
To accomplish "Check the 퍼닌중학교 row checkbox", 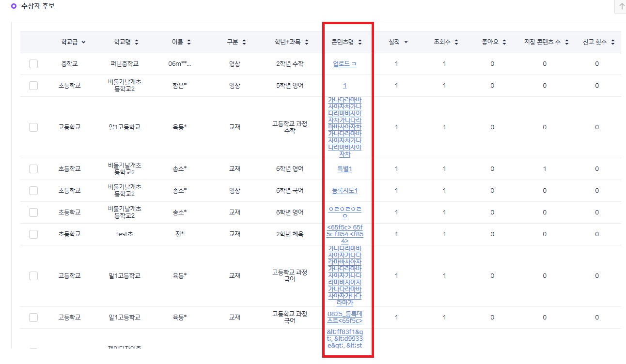I will pyautogui.click(x=33, y=64).
